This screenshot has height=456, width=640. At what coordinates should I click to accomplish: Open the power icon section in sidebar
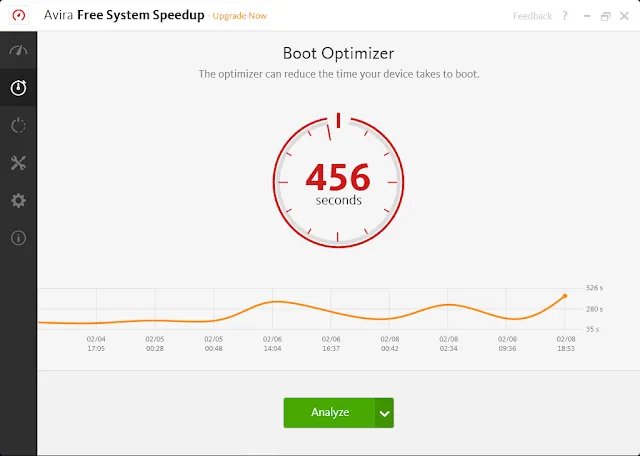pos(18,125)
